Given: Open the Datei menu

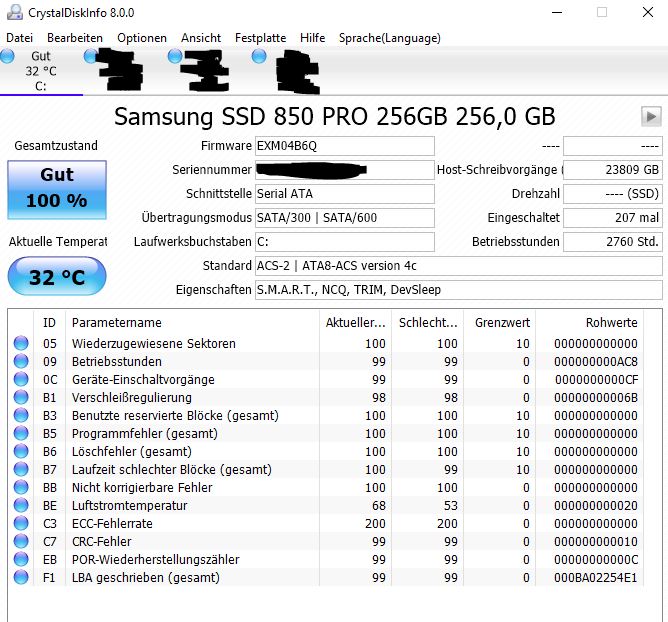Looking at the screenshot, I should 19,38.
